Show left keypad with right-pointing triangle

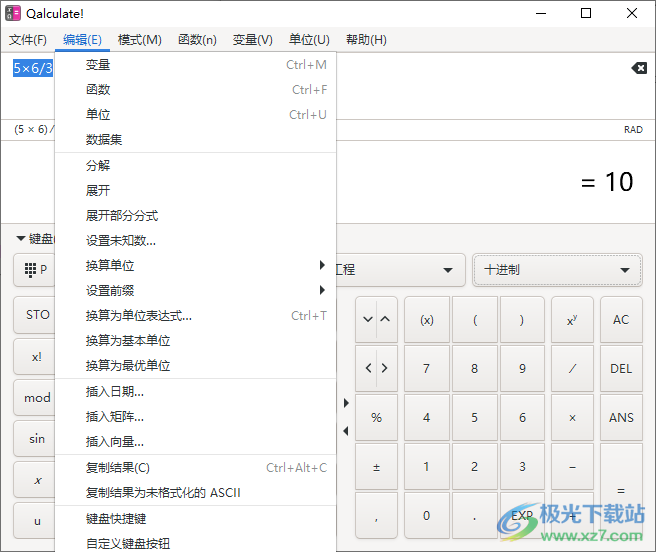346,403
